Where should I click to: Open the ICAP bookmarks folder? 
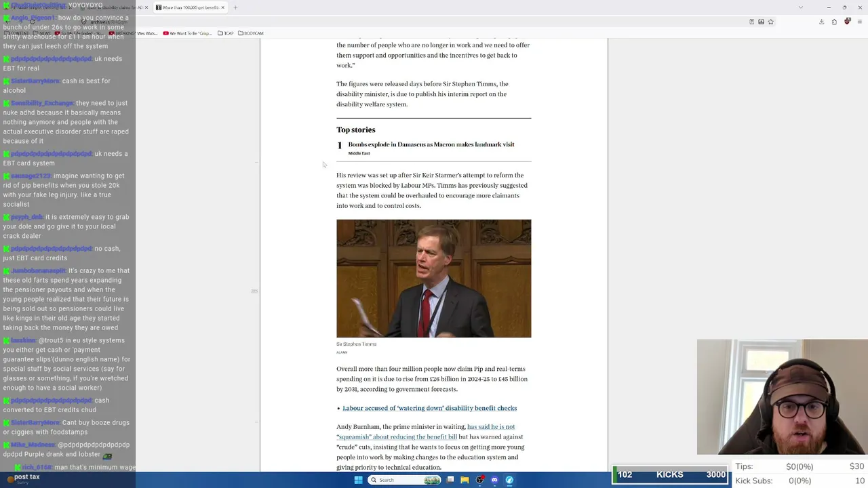[226, 33]
